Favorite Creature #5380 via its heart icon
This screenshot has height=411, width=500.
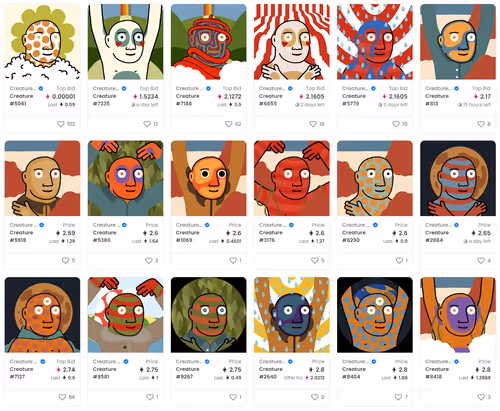tap(149, 260)
